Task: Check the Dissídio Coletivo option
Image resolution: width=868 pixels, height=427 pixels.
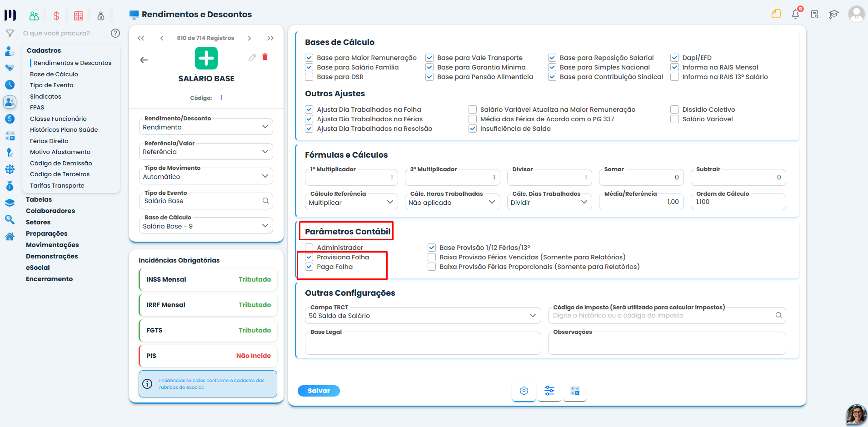Action: click(674, 109)
